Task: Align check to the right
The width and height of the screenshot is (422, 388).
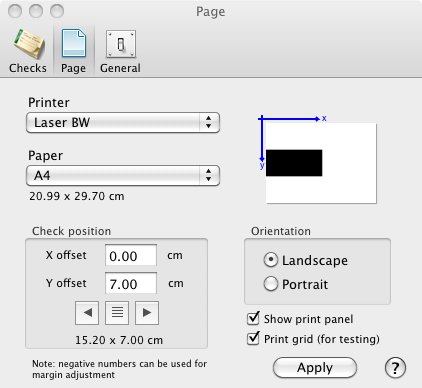Action: point(147,313)
